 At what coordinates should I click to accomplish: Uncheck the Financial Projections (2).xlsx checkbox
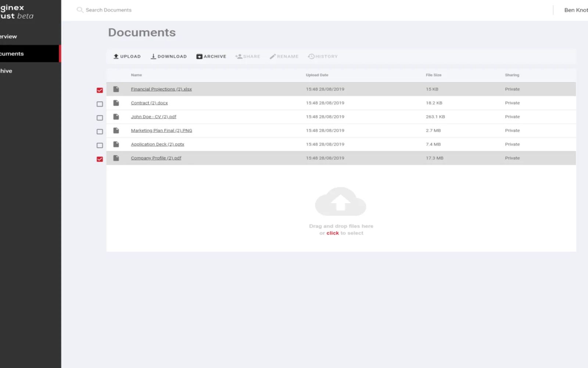[x=100, y=90]
